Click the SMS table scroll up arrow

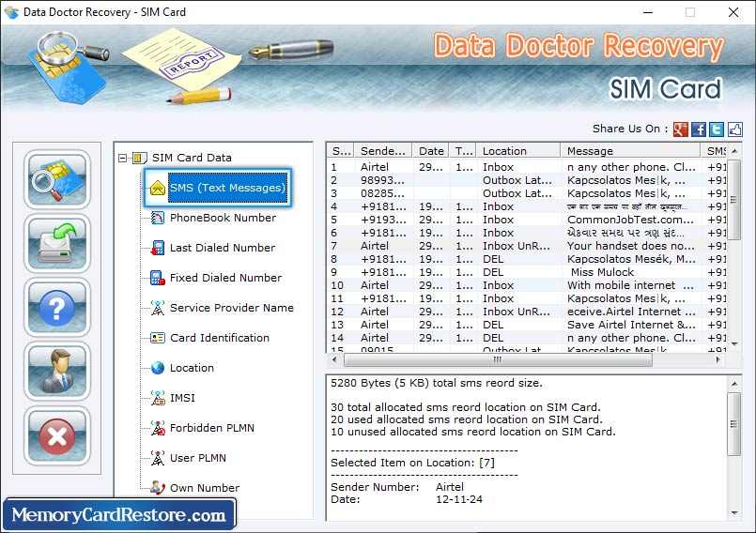[x=734, y=151]
